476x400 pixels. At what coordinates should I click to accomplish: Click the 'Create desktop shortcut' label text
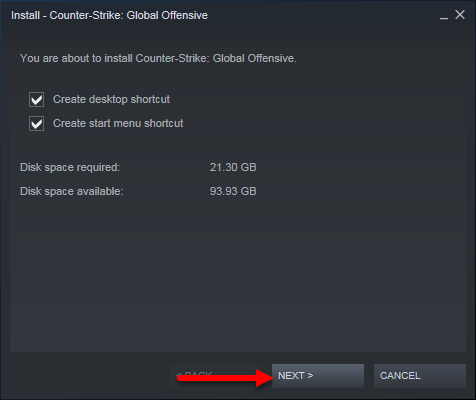[x=111, y=99]
